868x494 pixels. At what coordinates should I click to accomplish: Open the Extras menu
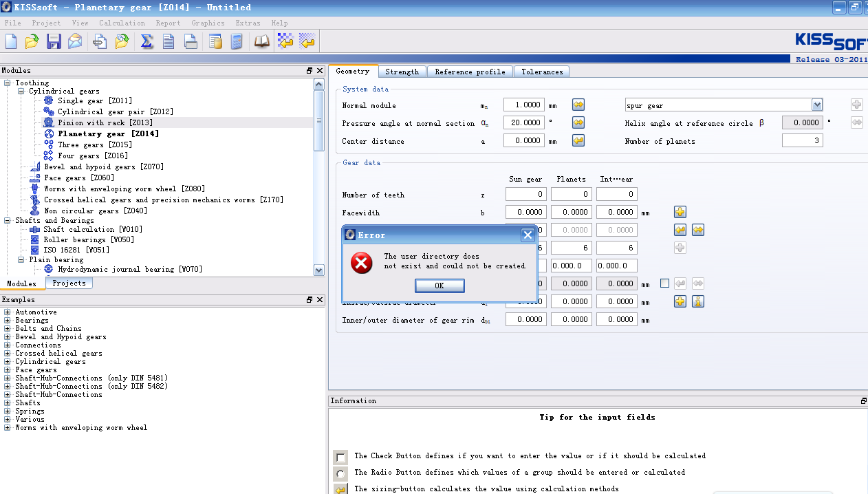248,23
